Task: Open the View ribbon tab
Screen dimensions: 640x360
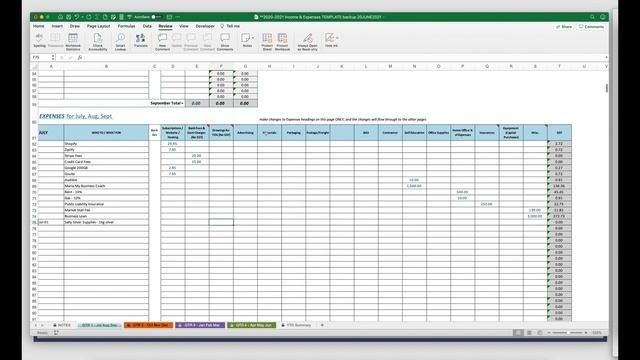Action: pos(184,26)
